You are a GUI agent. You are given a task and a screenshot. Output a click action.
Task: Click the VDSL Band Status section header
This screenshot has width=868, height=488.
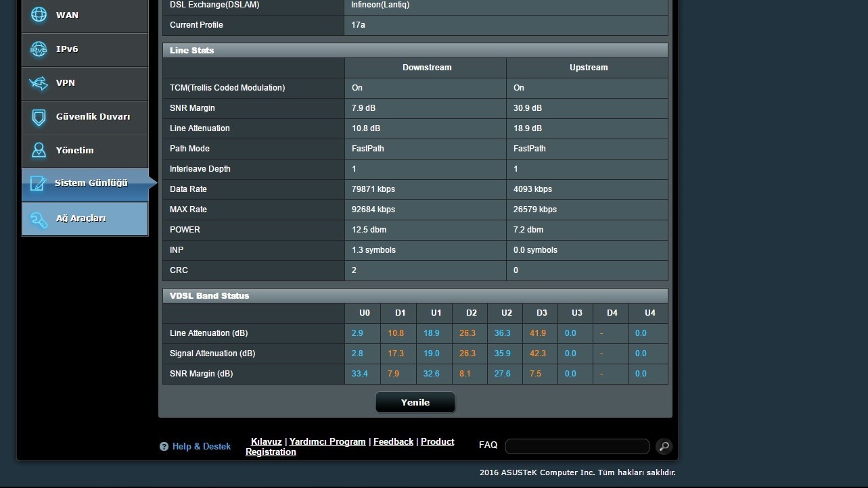pos(415,296)
